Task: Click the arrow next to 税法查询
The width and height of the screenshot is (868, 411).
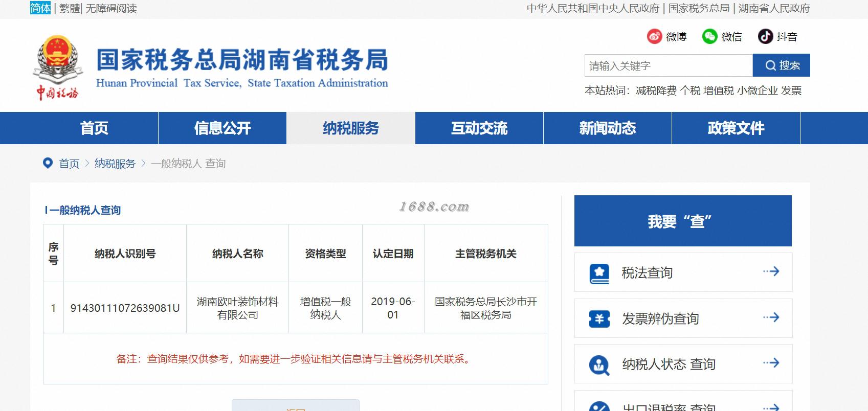Action: (x=771, y=271)
